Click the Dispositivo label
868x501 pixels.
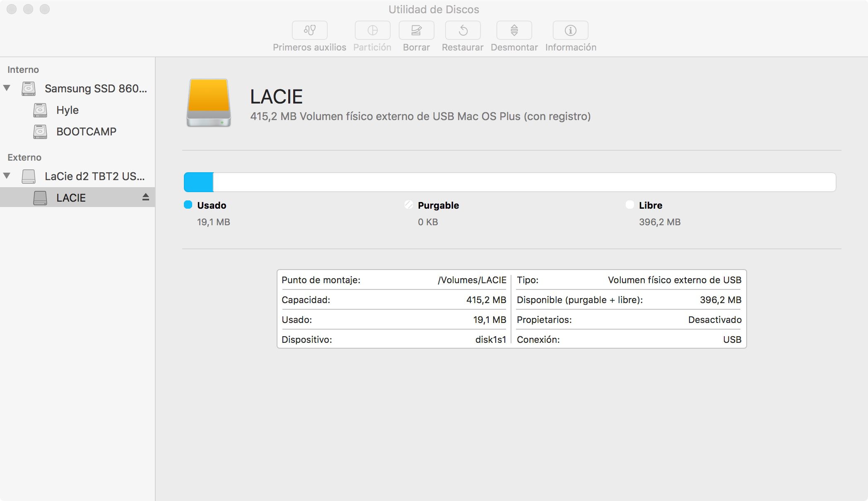coord(307,340)
